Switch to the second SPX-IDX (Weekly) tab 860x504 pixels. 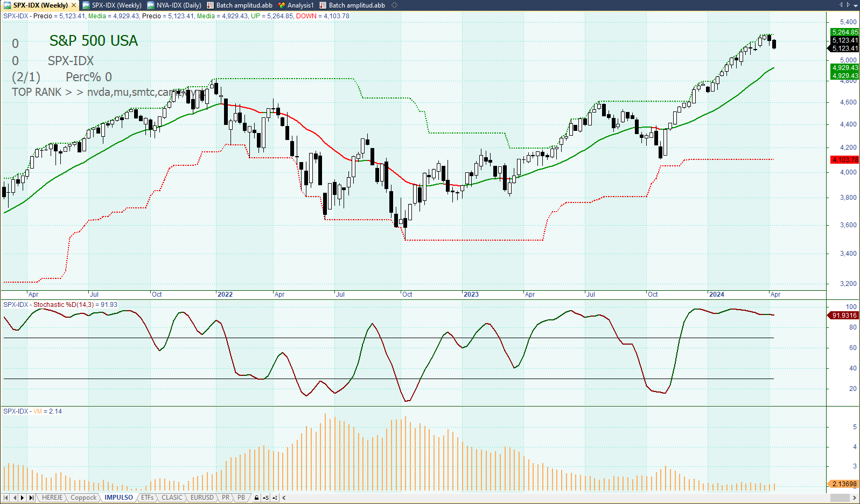112,5
